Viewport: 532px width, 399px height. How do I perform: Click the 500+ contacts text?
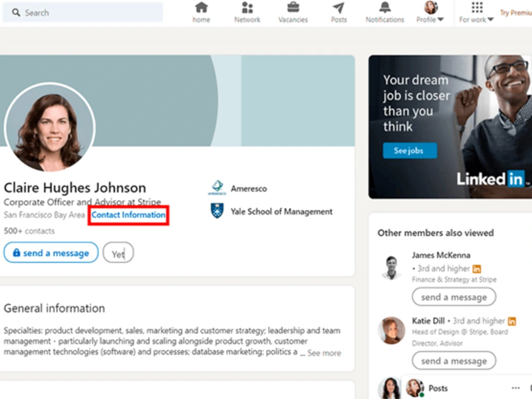click(x=29, y=231)
